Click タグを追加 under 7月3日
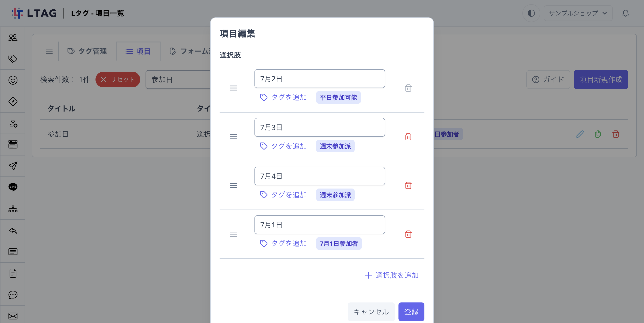This screenshot has width=644, height=323. click(x=283, y=146)
